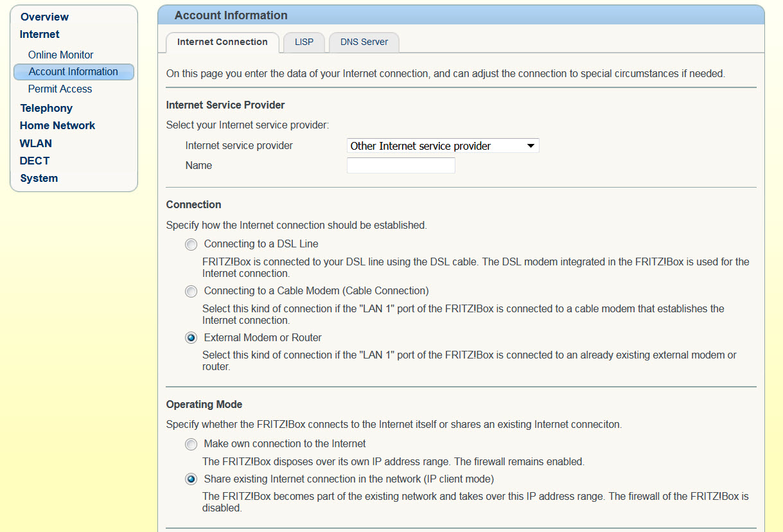Open the DNS Server tab
This screenshot has width=783, height=532.
pos(364,42)
